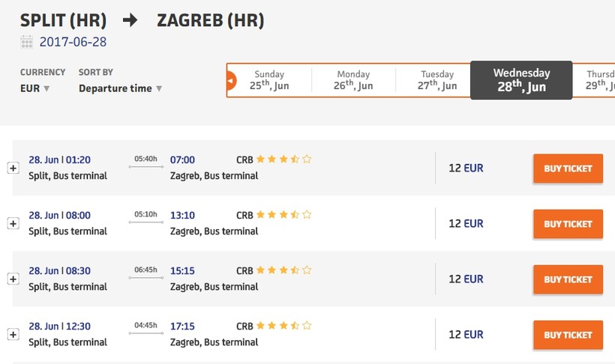Buy ticket arriving in Zagreb at 17:15
Image resolution: width=615 pixels, height=364 pixels.
pyautogui.click(x=568, y=335)
